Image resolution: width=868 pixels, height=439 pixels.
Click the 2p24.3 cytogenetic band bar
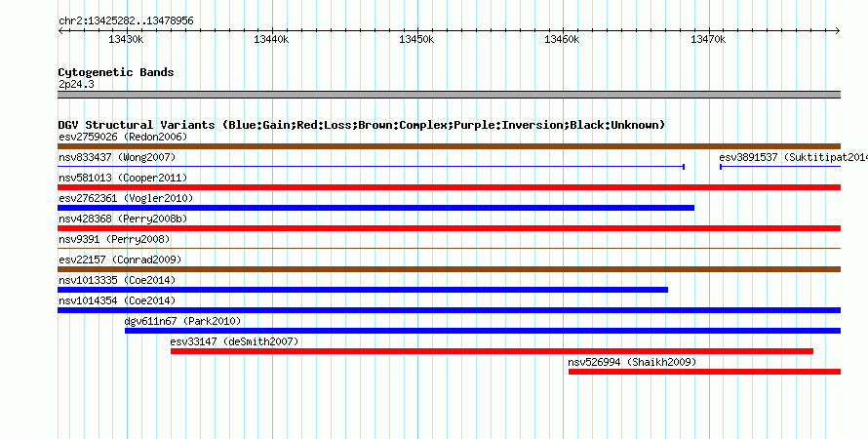coord(449,95)
